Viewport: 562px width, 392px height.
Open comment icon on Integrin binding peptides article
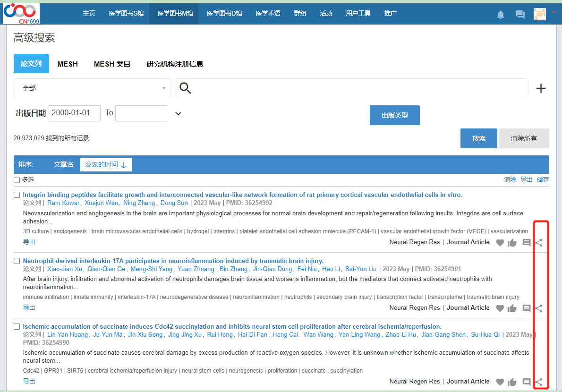pyautogui.click(x=527, y=243)
